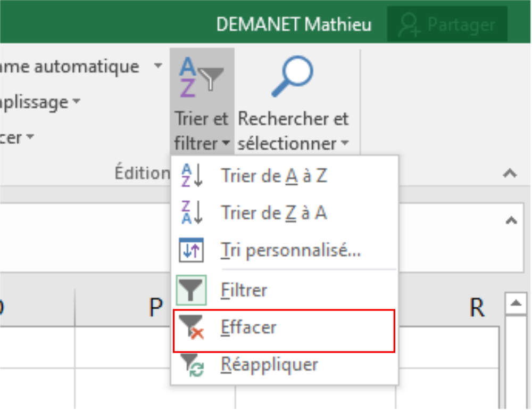
Task: Click the Réappliquer refresh-filter icon
Action: tap(192, 365)
